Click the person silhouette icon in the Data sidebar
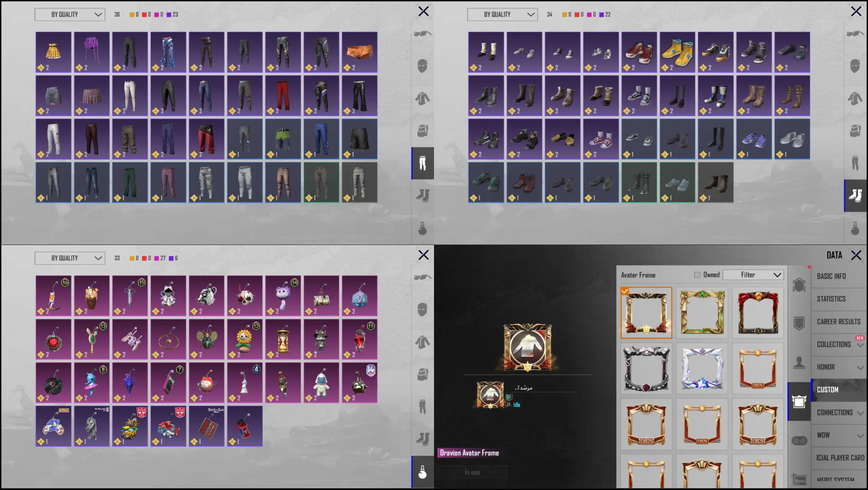Screen dimensions: 868x490 tap(799, 363)
